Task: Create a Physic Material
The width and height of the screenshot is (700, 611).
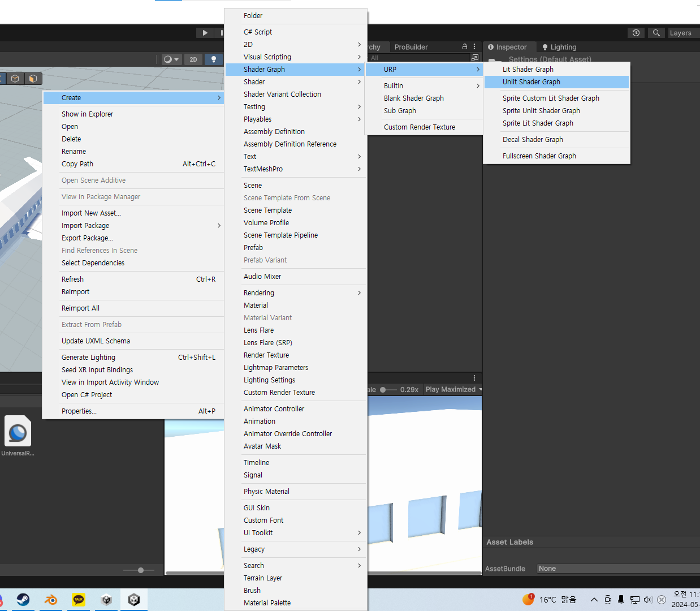Action: pyautogui.click(x=296, y=492)
